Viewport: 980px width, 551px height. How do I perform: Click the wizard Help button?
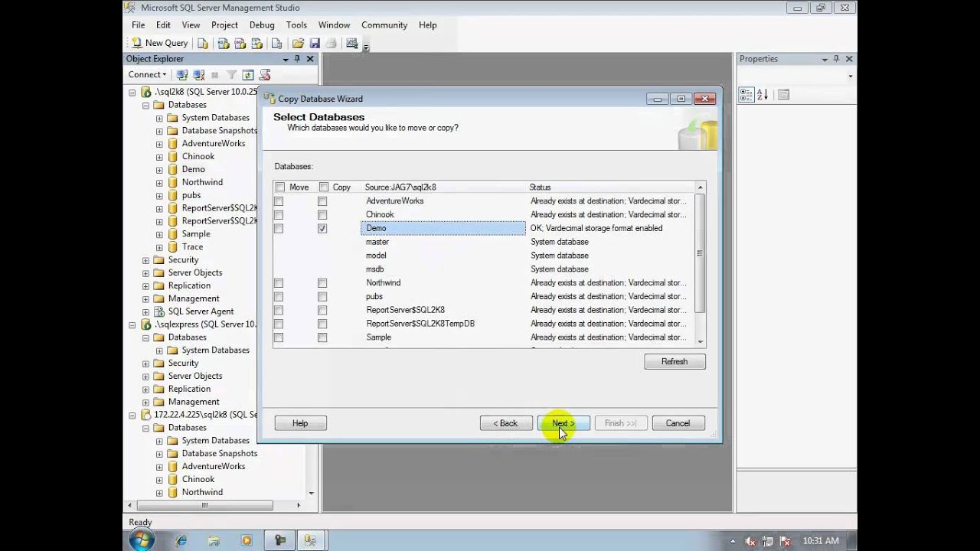[300, 423]
